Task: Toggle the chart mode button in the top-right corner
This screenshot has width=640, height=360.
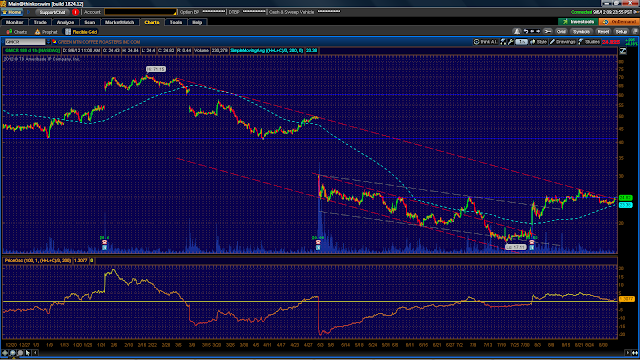Action: (x=623, y=51)
